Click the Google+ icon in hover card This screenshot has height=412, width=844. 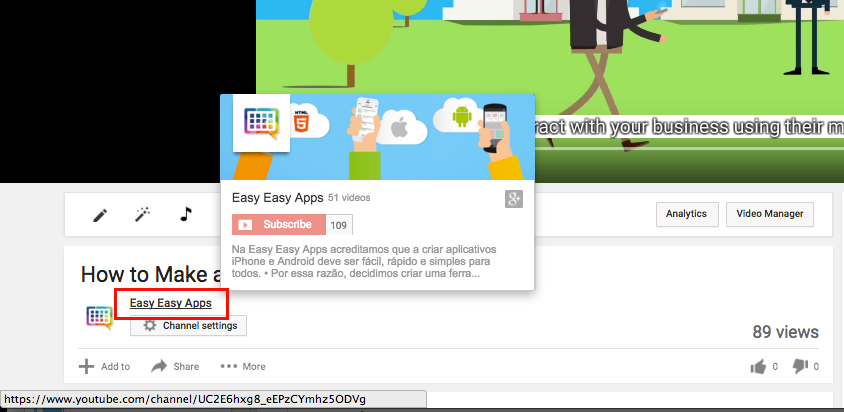pos(514,199)
